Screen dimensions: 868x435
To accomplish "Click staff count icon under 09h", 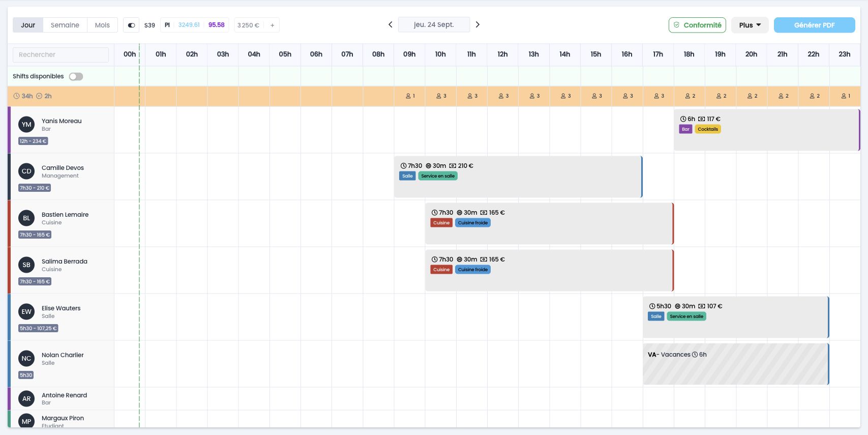I will [x=408, y=96].
